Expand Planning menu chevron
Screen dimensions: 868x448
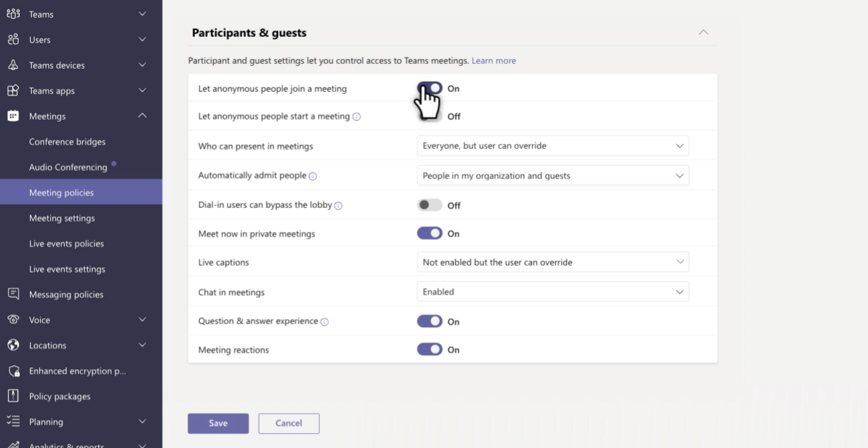click(142, 421)
